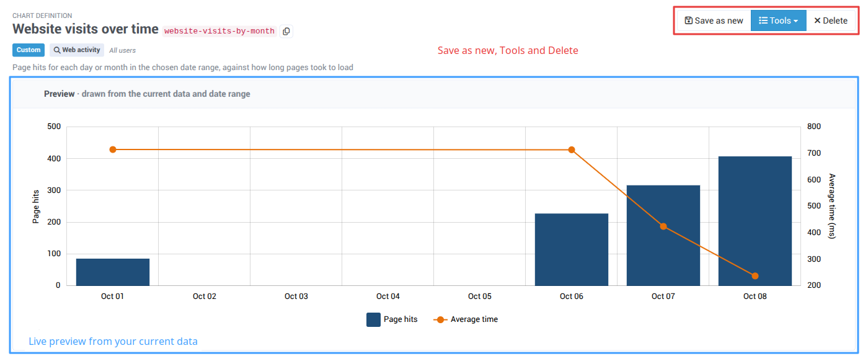Click the Oct 08 page hits bar
This screenshot has height=361, width=868.
point(755,221)
